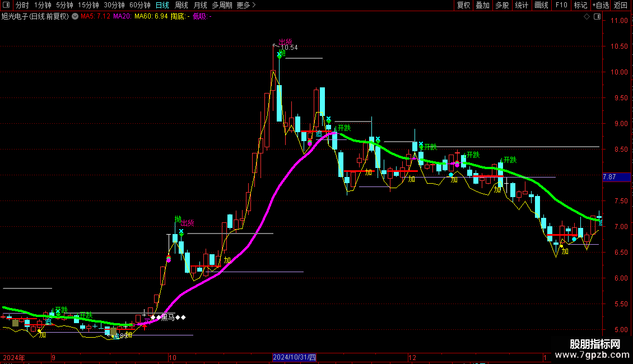
Task: Open indicator dropdown next to 旭光电子 title
Action: (x=75, y=17)
